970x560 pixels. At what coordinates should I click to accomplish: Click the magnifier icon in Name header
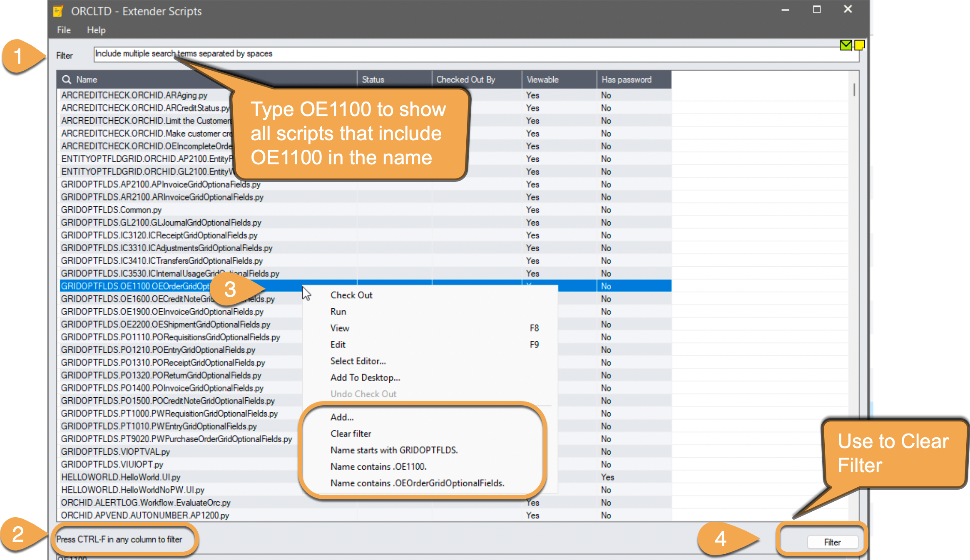click(x=66, y=79)
